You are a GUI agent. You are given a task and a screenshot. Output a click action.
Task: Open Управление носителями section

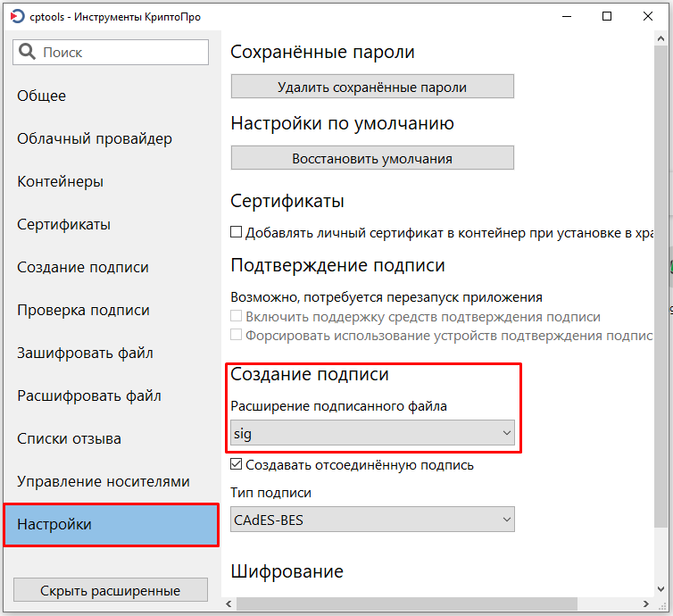pyautogui.click(x=104, y=481)
